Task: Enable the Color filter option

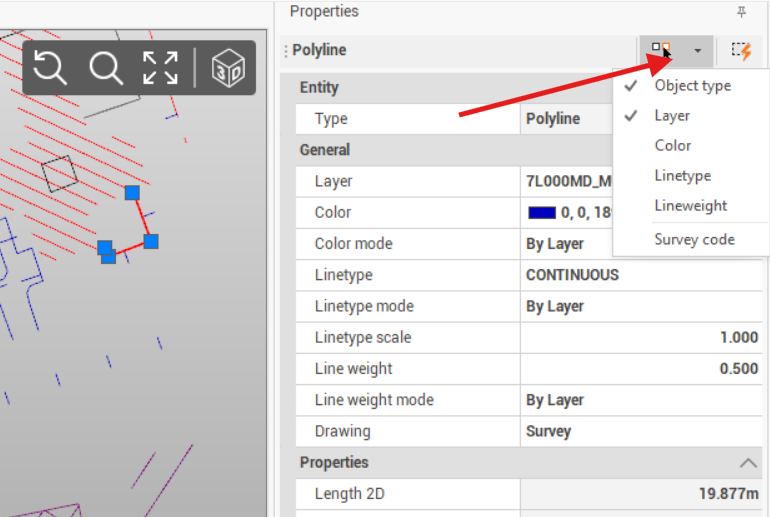Action: click(673, 146)
